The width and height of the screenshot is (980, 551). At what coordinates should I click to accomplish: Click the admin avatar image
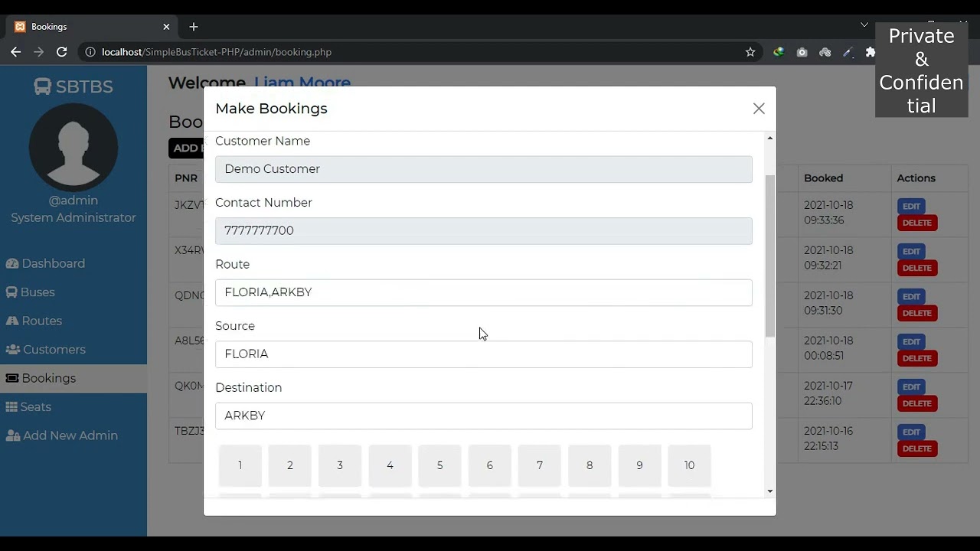coord(73,147)
